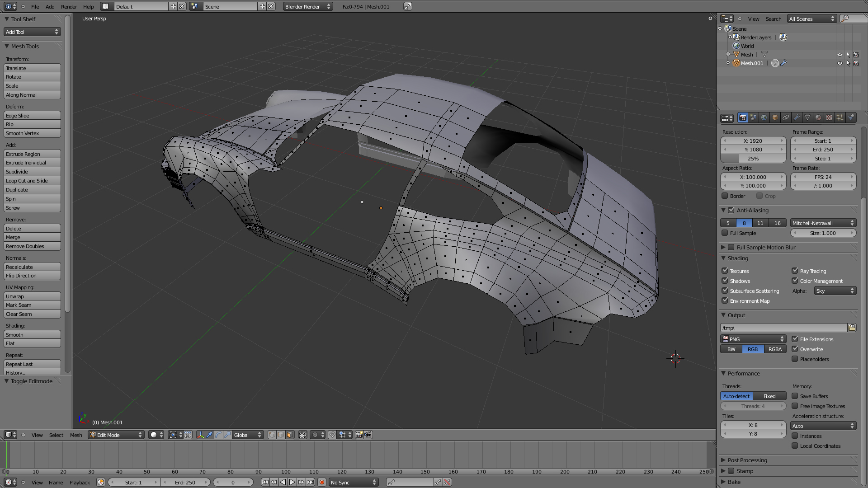Click the 25% resolution percentage slider

click(753, 159)
